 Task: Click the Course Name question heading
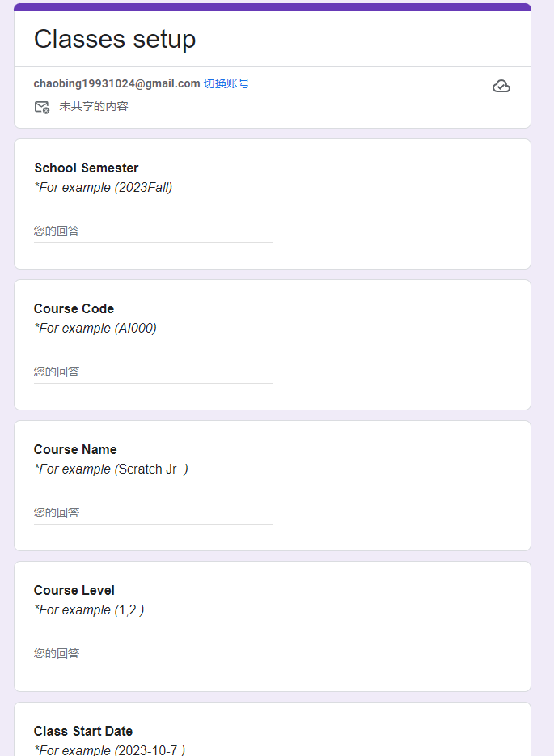coord(75,449)
